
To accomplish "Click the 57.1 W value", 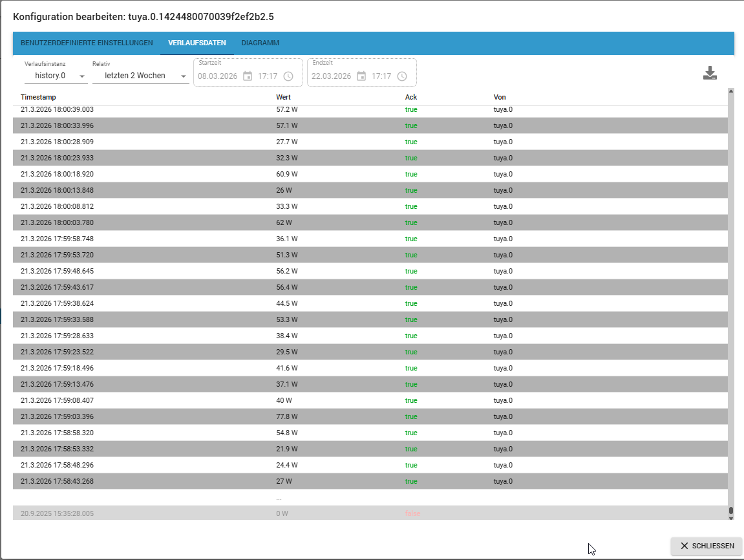I will tap(286, 125).
